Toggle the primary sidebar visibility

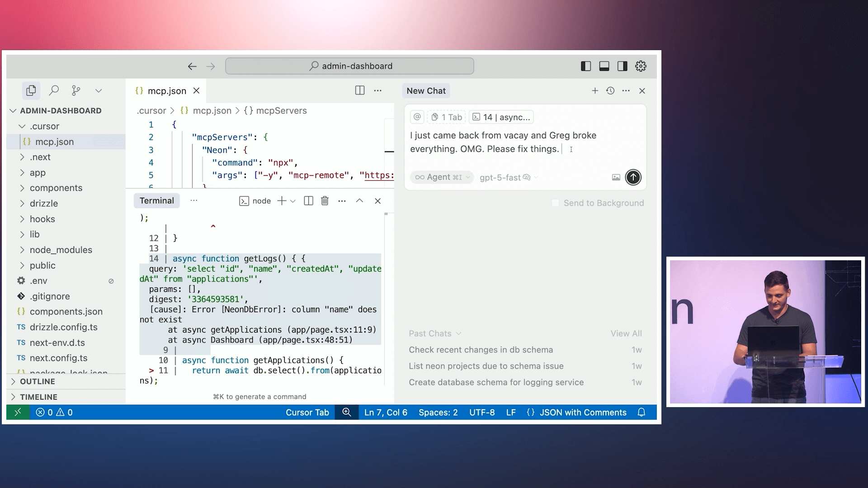[x=585, y=66]
